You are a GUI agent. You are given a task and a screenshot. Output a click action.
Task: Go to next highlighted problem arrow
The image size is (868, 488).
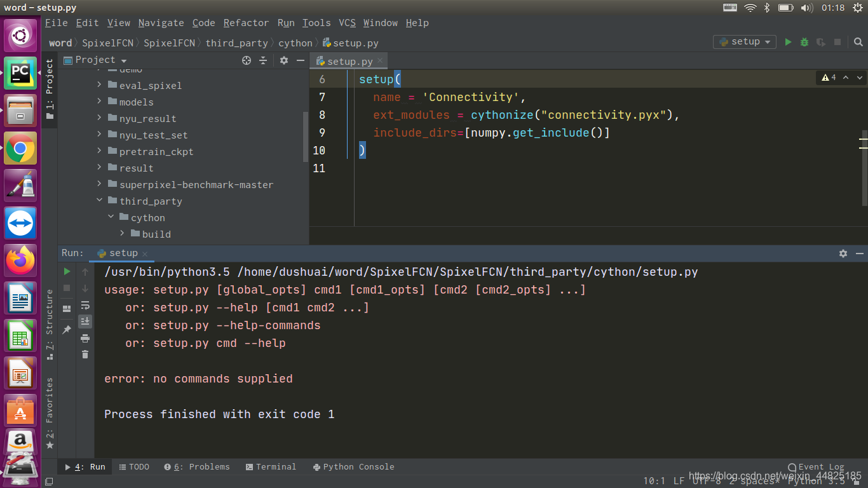[860, 78]
